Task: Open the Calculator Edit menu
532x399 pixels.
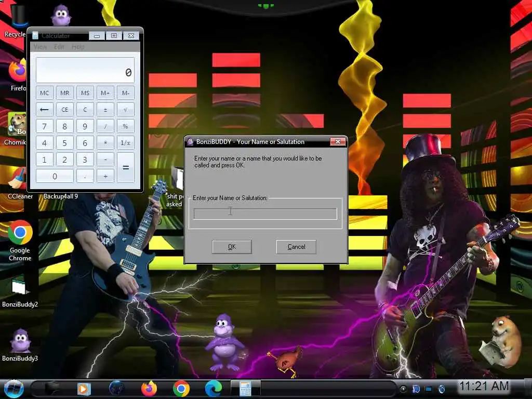Action: 59,47
